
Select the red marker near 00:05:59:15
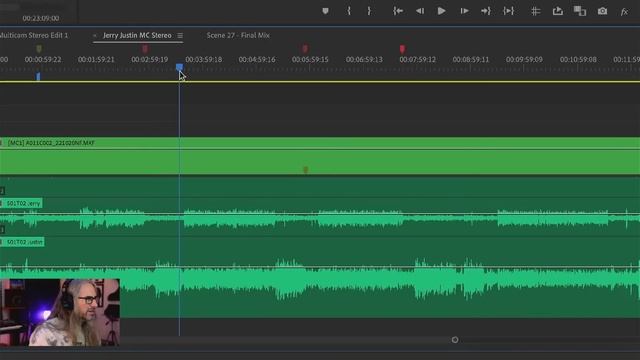[305, 49]
